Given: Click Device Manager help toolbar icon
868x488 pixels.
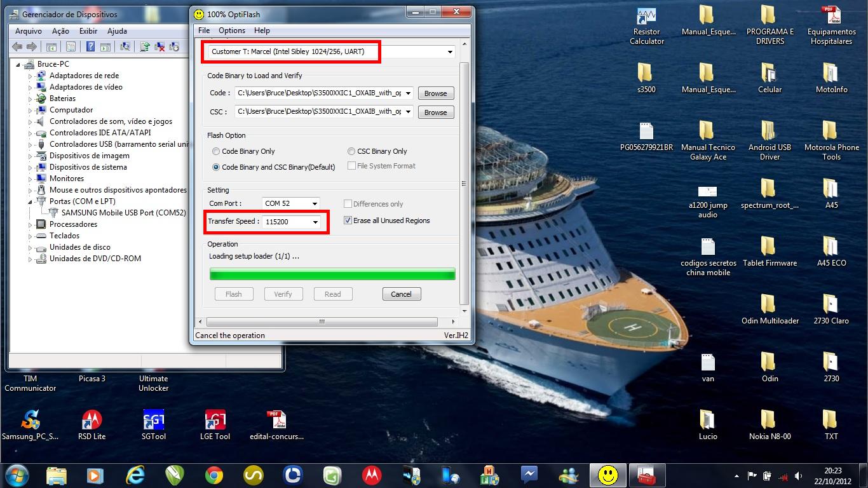Looking at the screenshot, I should coord(91,46).
